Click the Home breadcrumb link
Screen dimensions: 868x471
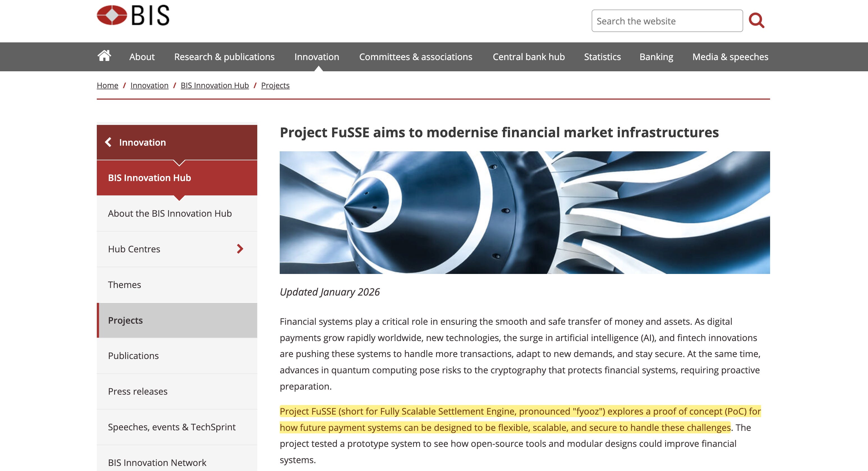pos(107,85)
